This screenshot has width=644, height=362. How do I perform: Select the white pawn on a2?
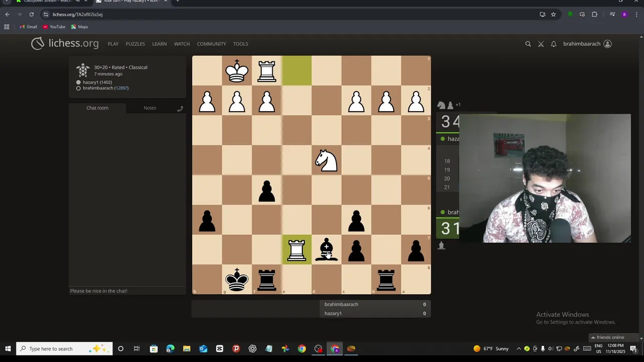(416, 101)
